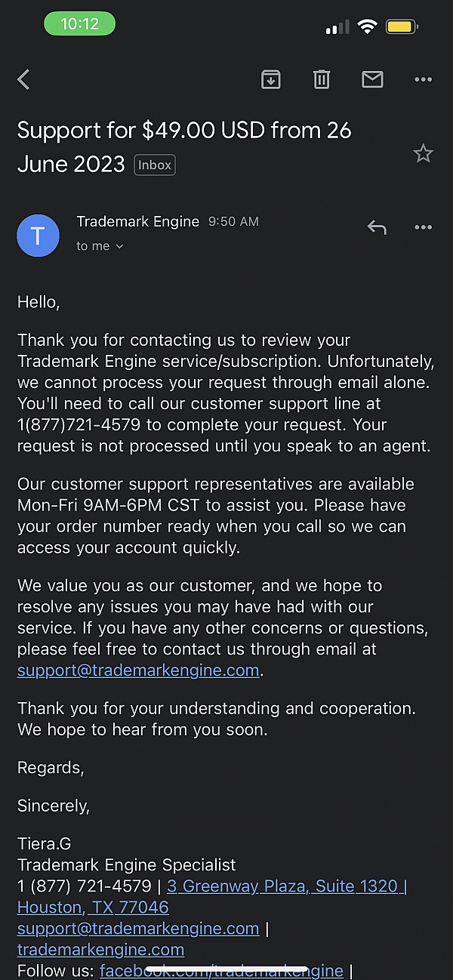Star this email conversation
This screenshot has height=980, width=453.
(x=423, y=154)
